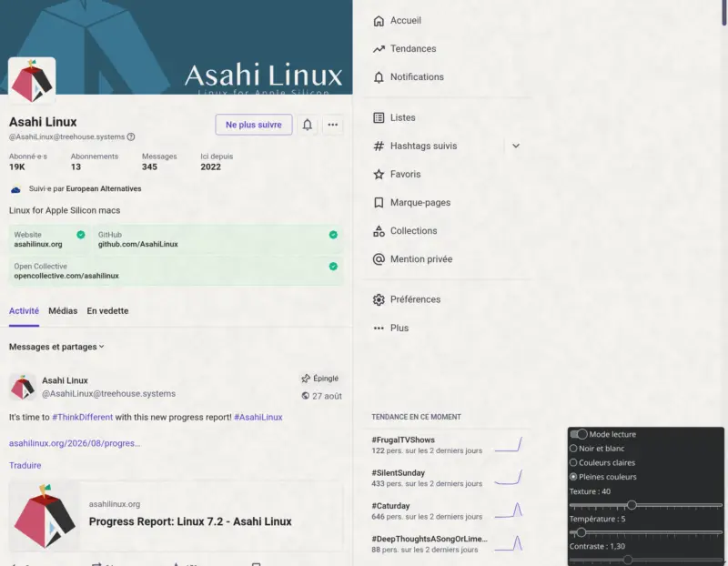Click the profile notification bell button
This screenshot has width=728, height=566.
click(x=308, y=125)
